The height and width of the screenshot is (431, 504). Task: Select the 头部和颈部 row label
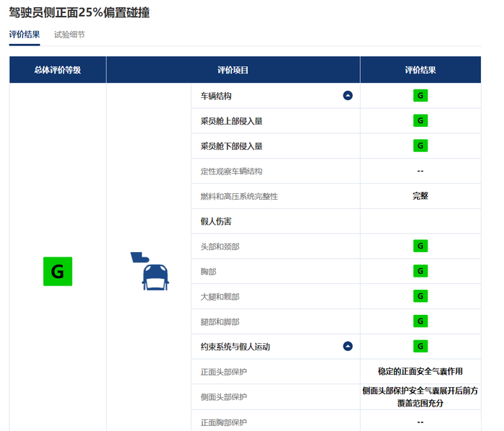point(220,246)
